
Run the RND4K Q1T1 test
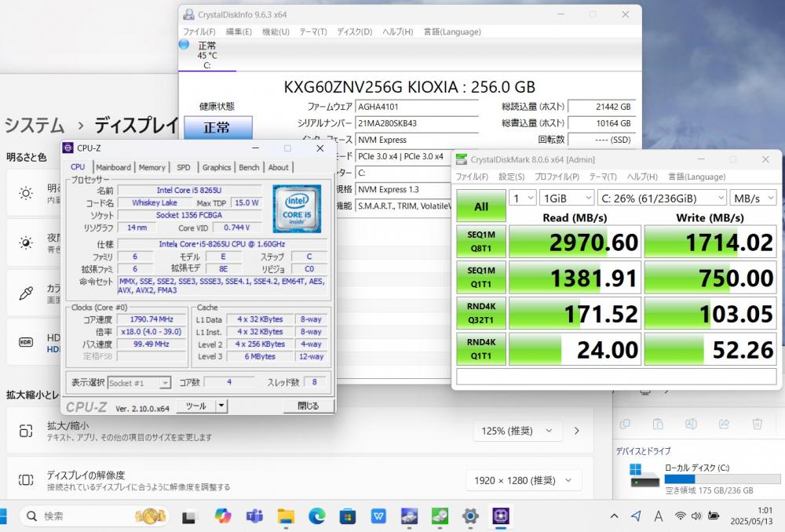coord(481,349)
